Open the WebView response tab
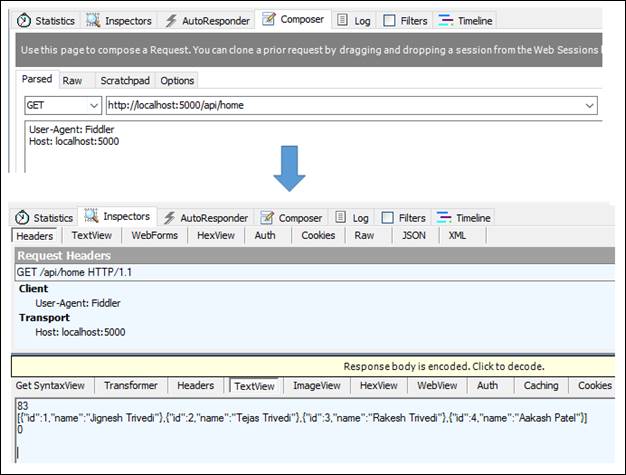 (x=437, y=386)
